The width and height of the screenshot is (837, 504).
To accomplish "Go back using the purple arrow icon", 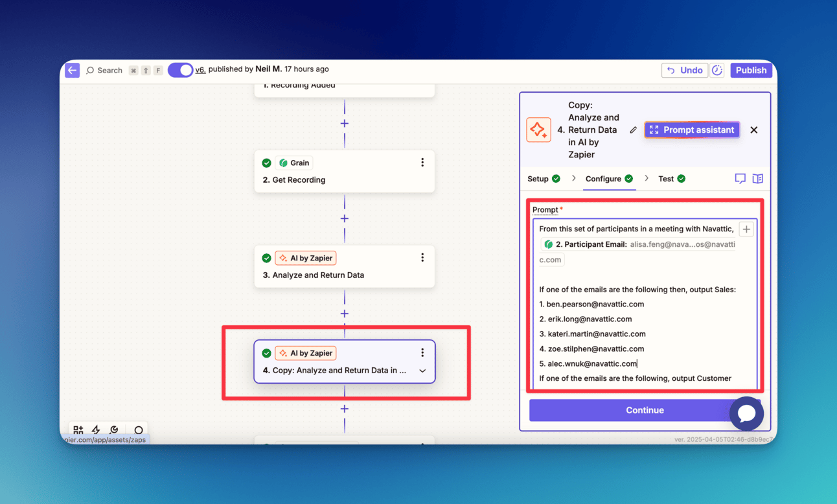I will tap(72, 70).
